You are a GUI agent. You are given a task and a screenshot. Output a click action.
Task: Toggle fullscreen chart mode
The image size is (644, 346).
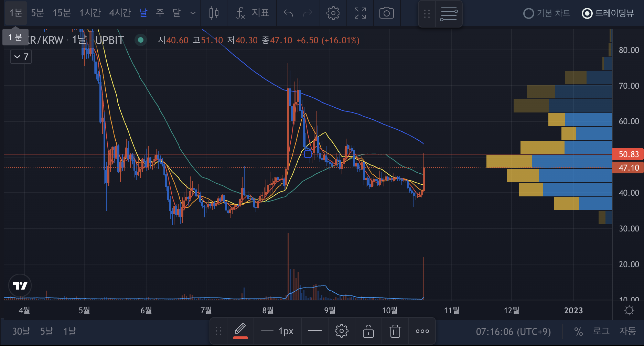pos(360,13)
